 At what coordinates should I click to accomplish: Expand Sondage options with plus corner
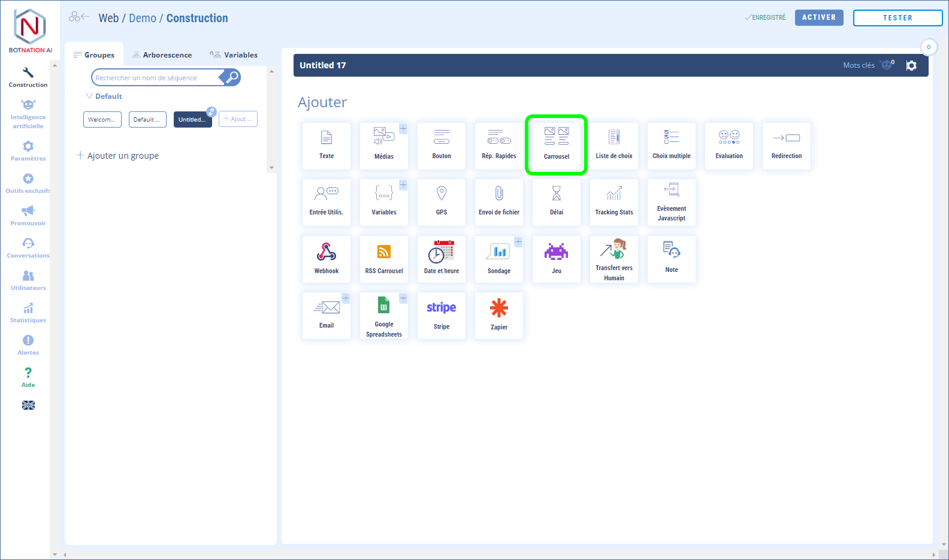(518, 242)
